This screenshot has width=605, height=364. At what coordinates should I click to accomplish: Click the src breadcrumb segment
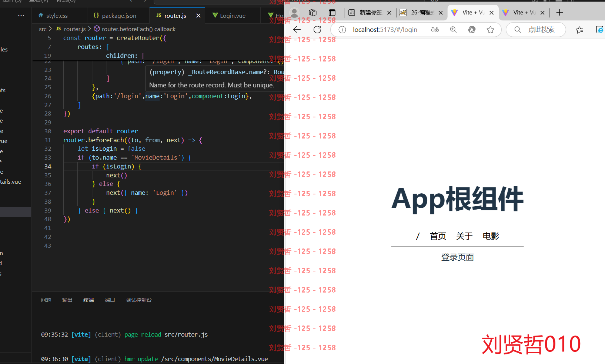coord(43,29)
